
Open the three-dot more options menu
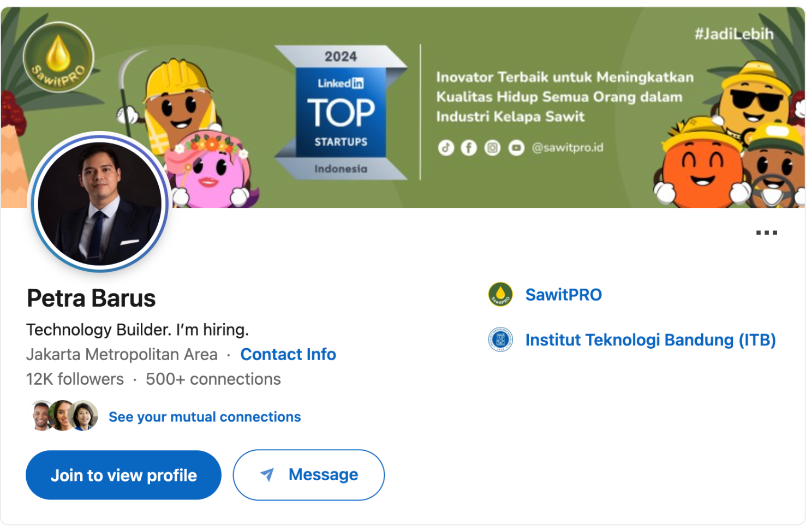(766, 232)
